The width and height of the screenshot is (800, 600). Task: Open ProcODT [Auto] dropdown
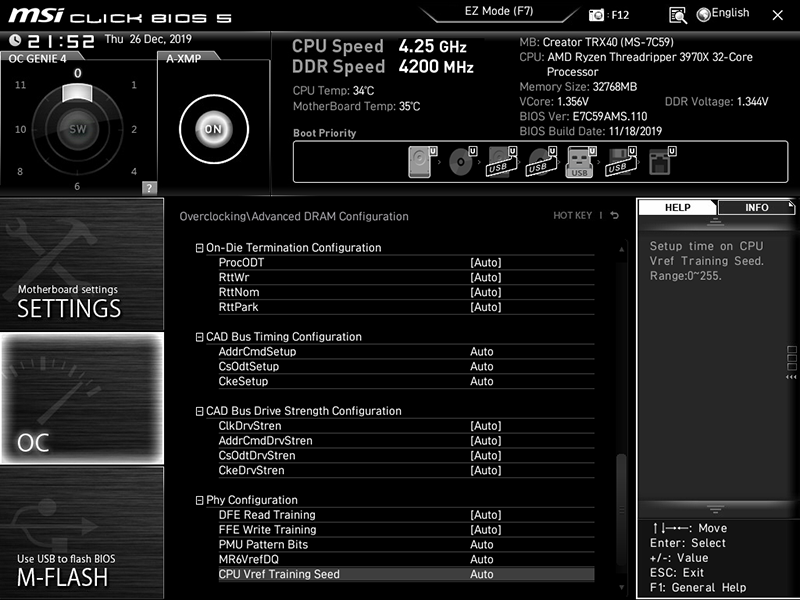pyautogui.click(x=486, y=262)
